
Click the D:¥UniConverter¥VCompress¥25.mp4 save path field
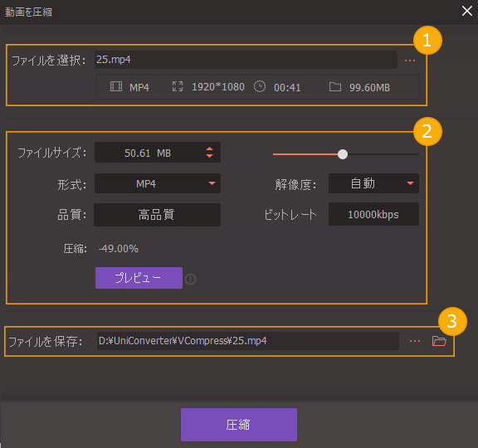click(x=248, y=341)
